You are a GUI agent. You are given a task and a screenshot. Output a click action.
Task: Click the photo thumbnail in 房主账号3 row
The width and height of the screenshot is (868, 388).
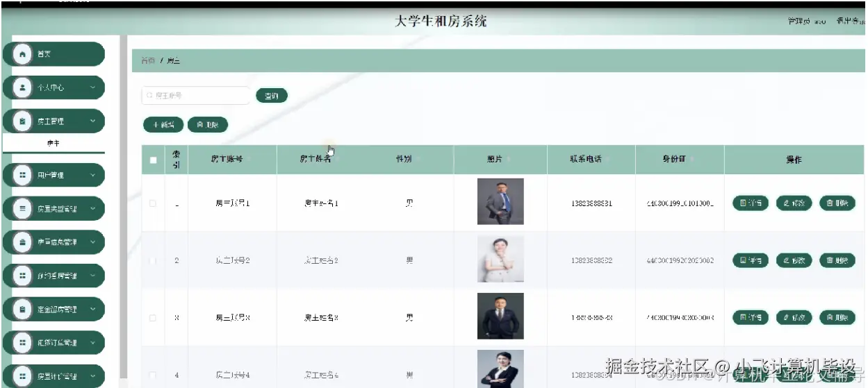(x=500, y=316)
